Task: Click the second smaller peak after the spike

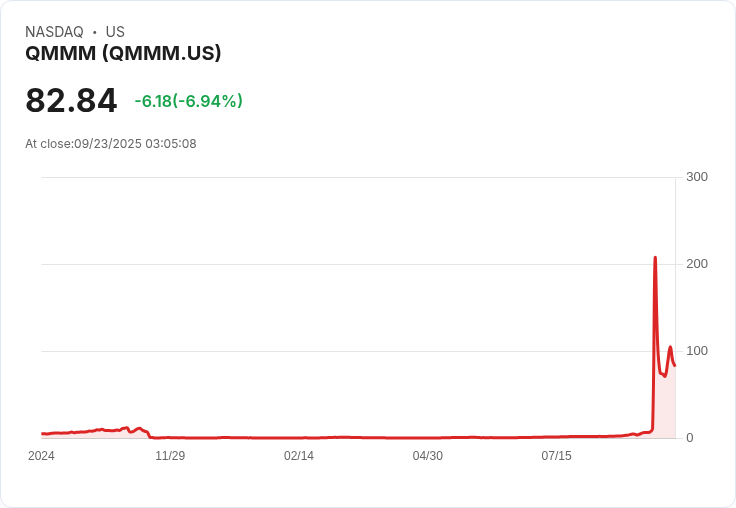Action: coord(670,347)
